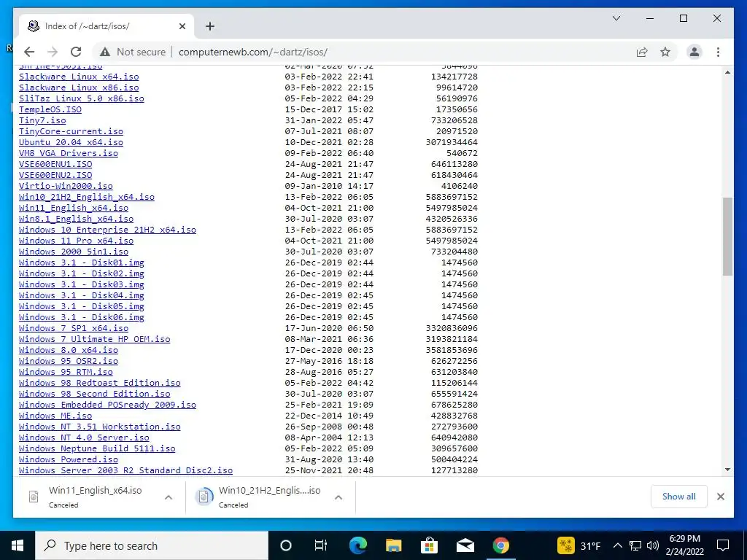Viewport: 747px width, 560px height.
Task: Open the Chrome three-dot menu
Action: [718, 52]
